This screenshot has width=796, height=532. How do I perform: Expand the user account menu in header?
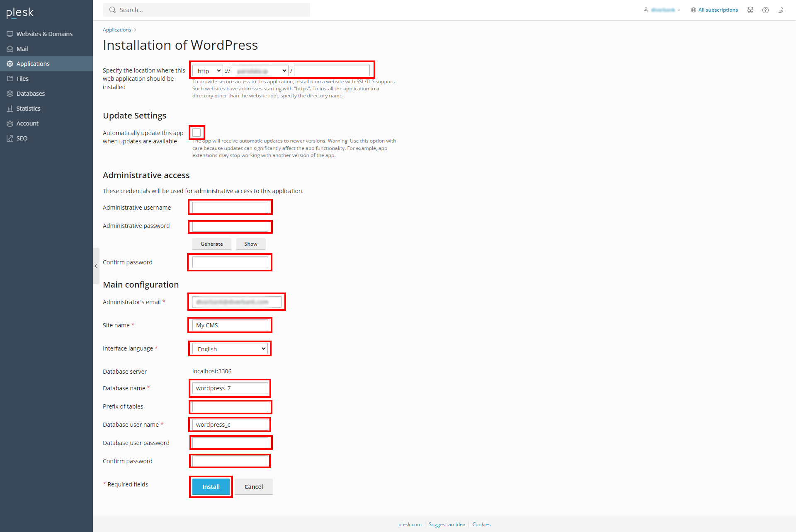point(666,10)
